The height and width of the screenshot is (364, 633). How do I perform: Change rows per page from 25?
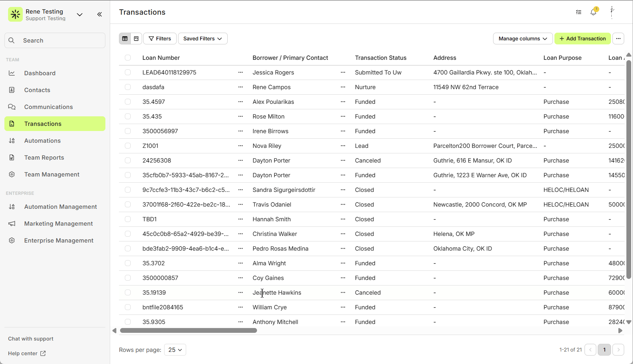pyautogui.click(x=175, y=350)
